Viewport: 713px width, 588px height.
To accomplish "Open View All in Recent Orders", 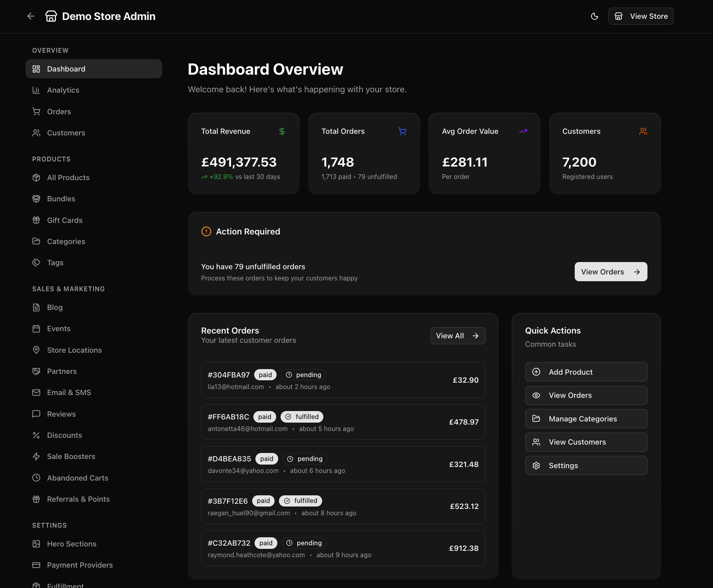I will tap(457, 336).
